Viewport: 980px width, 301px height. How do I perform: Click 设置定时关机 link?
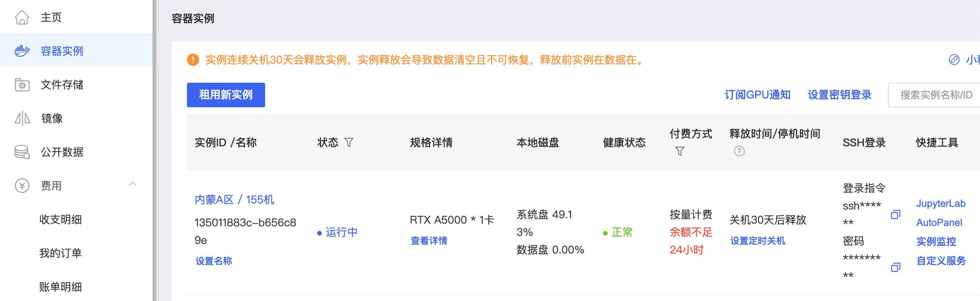[x=758, y=241]
